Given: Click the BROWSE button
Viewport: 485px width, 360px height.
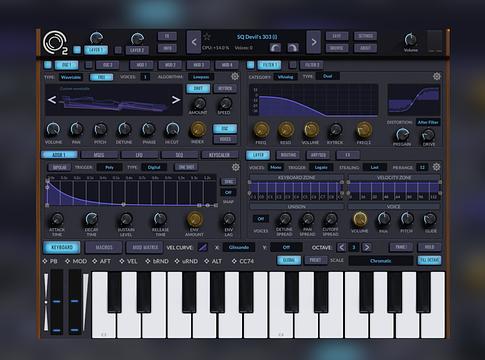Looking at the screenshot, I should [337, 48].
